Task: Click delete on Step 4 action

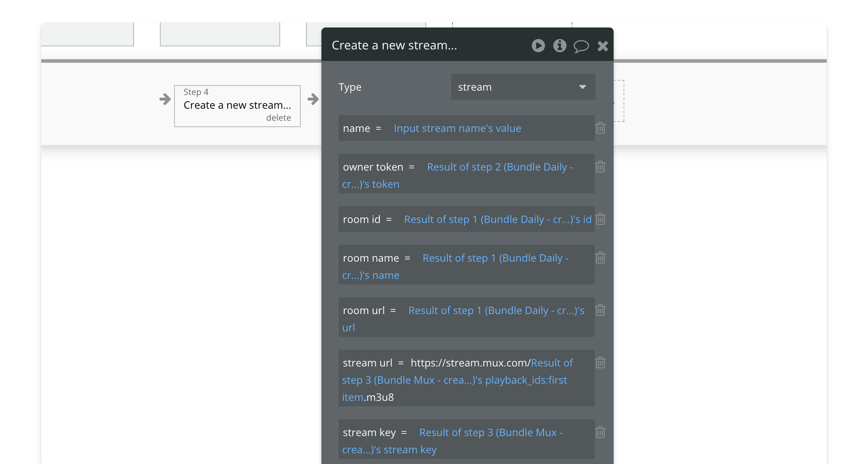Action: (278, 118)
